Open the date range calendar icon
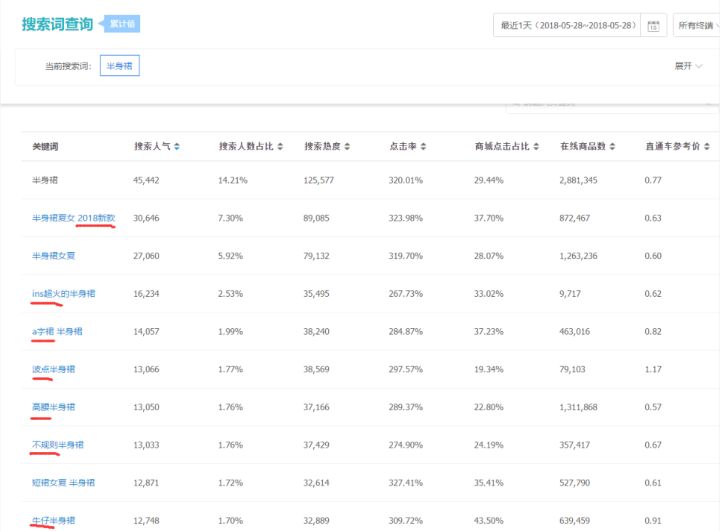The height and width of the screenshot is (531, 720). (653, 25)
